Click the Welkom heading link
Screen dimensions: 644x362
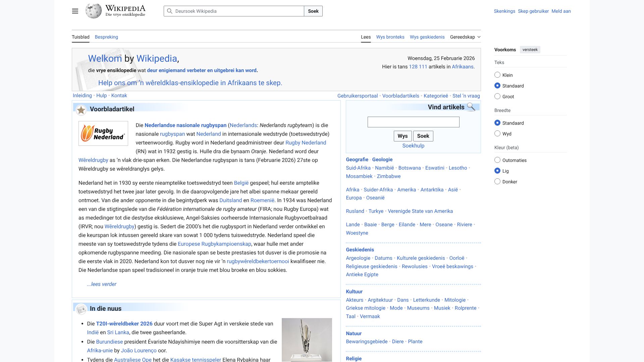(105, 58)
